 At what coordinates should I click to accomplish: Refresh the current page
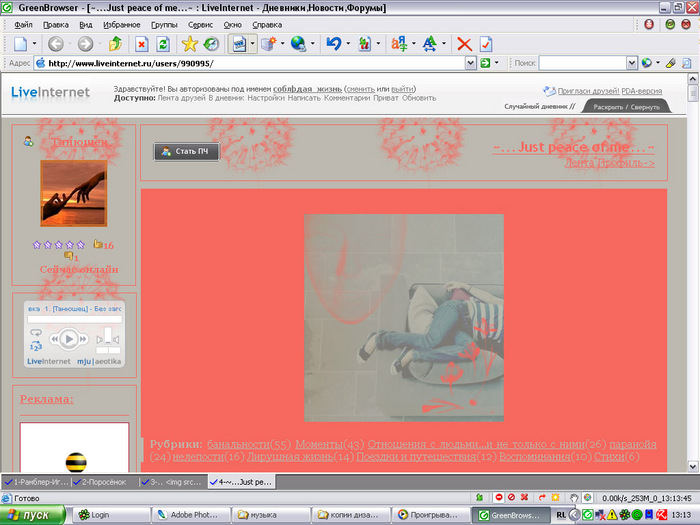(163, 44)
